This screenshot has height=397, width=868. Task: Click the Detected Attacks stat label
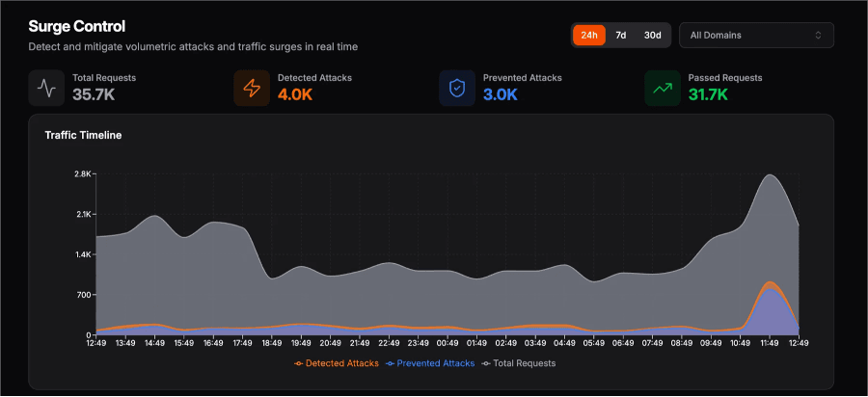coord(314,78)
